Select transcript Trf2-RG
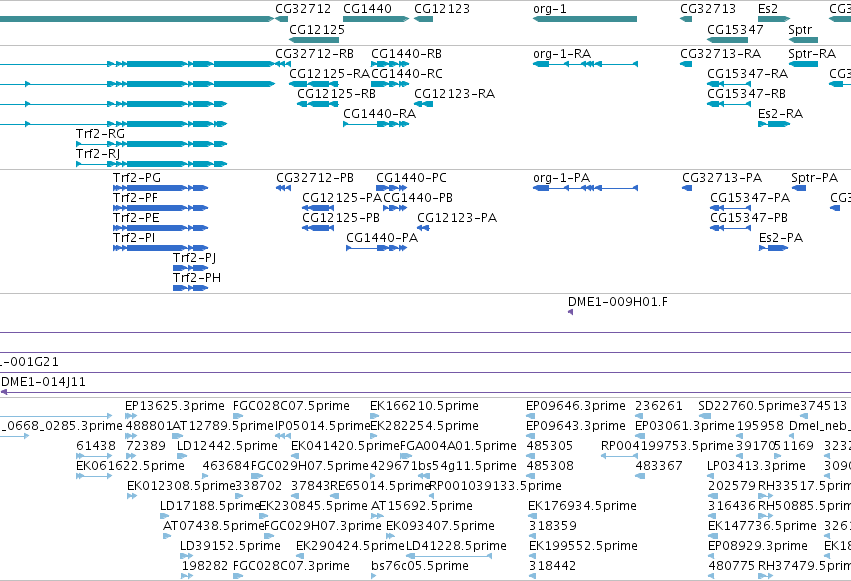This screenshot has height=581, width=851. [x=100, y=134]
